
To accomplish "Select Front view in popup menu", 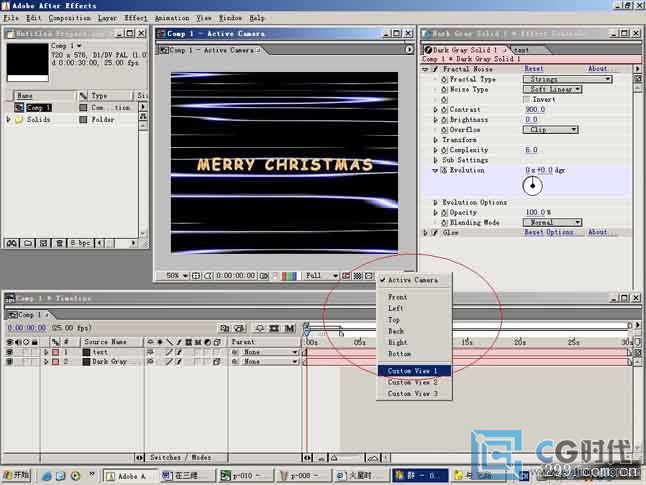I will tap(414, 297).
